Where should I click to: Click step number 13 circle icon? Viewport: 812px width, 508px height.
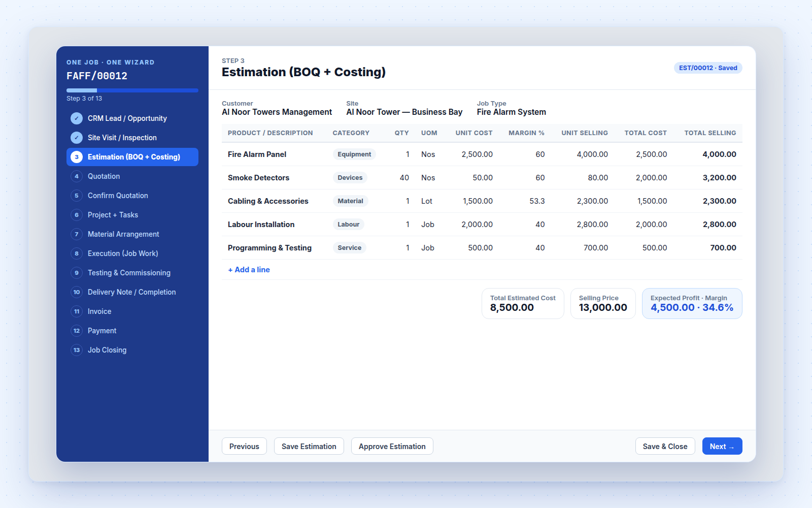[x=77, y=350]
